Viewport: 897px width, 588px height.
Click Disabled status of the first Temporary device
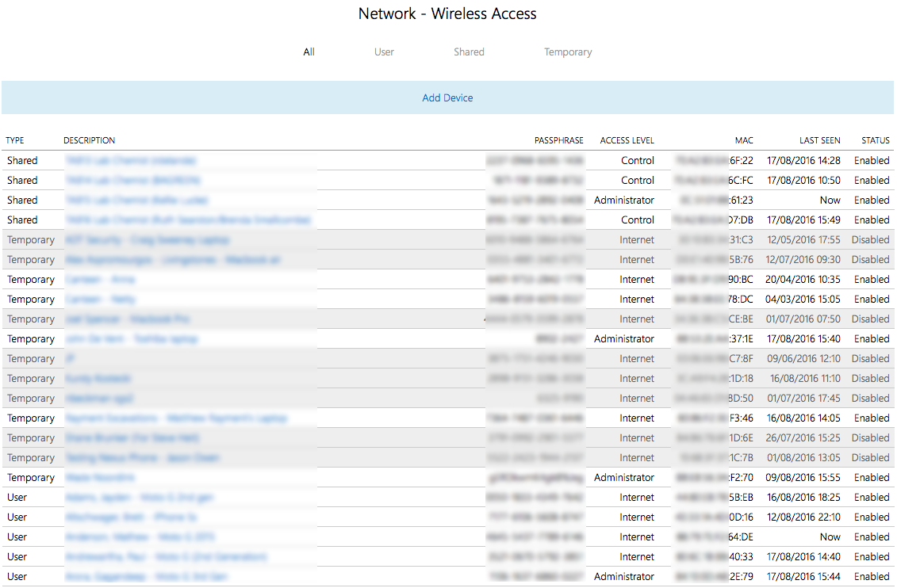point(870,239)
